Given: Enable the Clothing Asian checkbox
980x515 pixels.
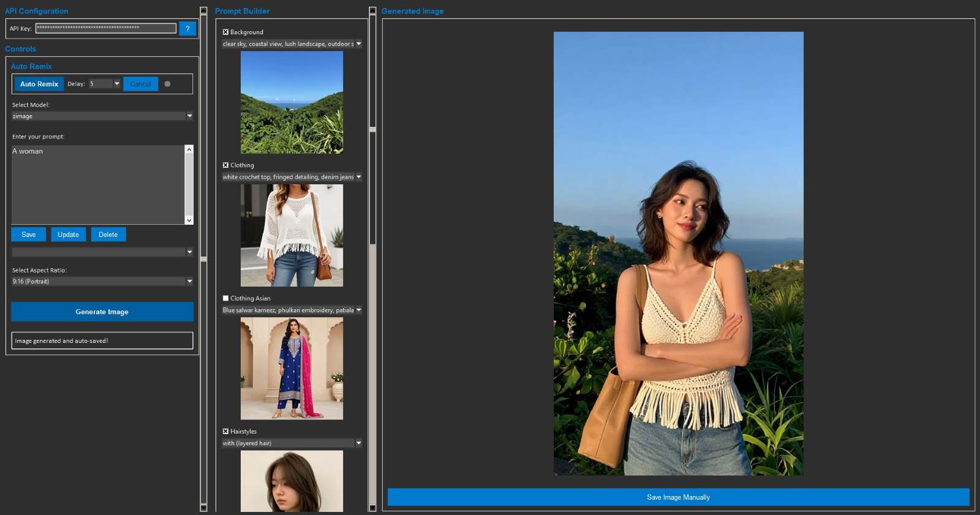Looking at the screenshot, I should click(x=225, y=298).
